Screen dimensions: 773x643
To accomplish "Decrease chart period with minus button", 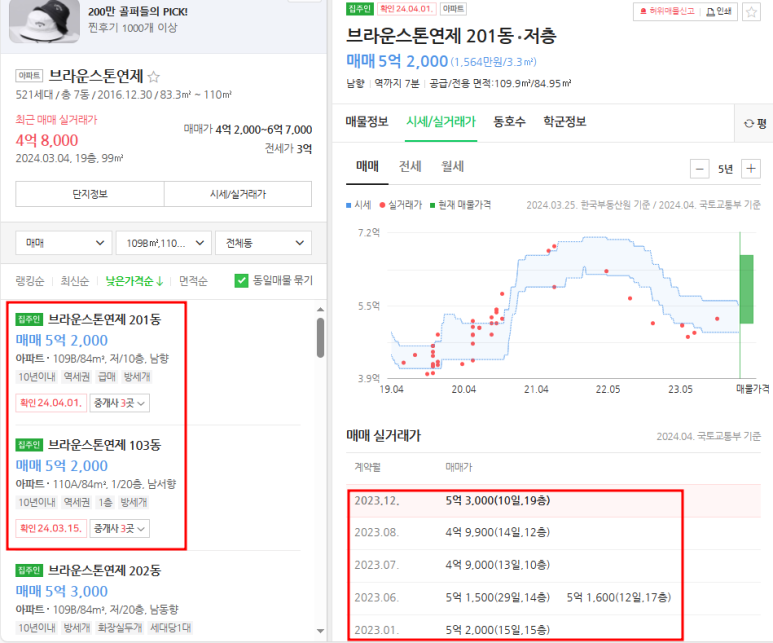I will [700, 169].
